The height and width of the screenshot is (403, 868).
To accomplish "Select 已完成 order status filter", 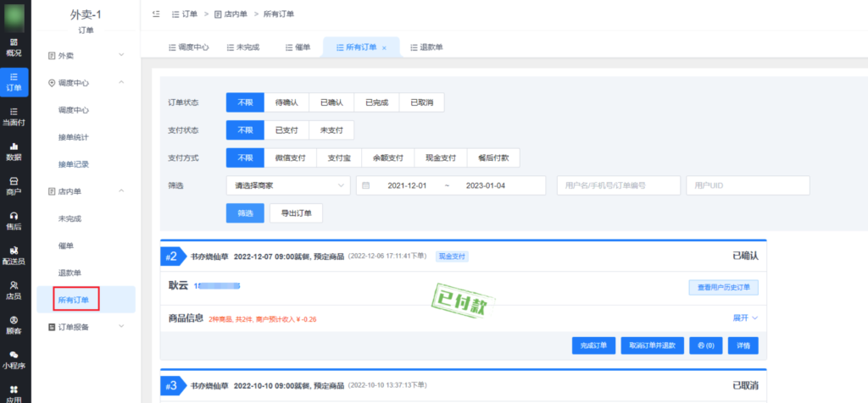I will [376, 102].
